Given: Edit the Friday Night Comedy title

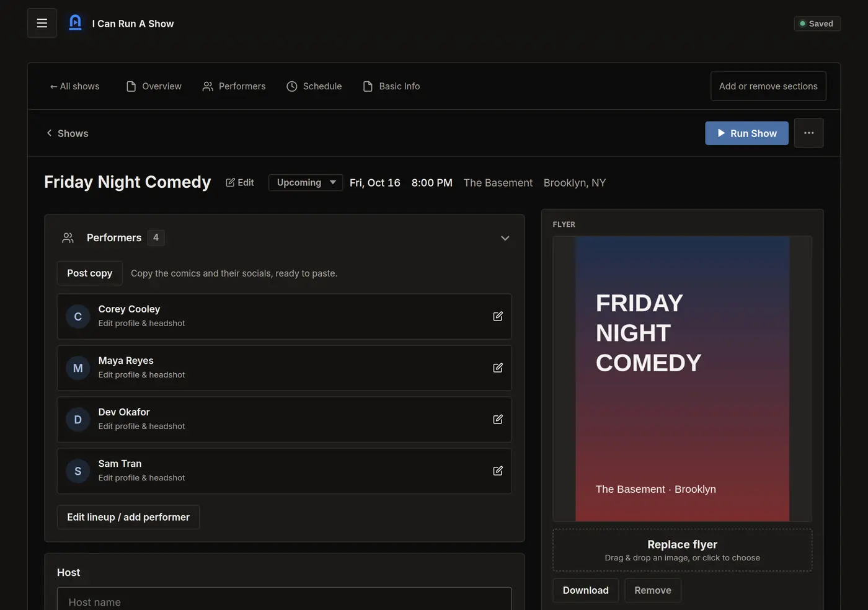Looking at the screenshot, I should click(240, 182).
